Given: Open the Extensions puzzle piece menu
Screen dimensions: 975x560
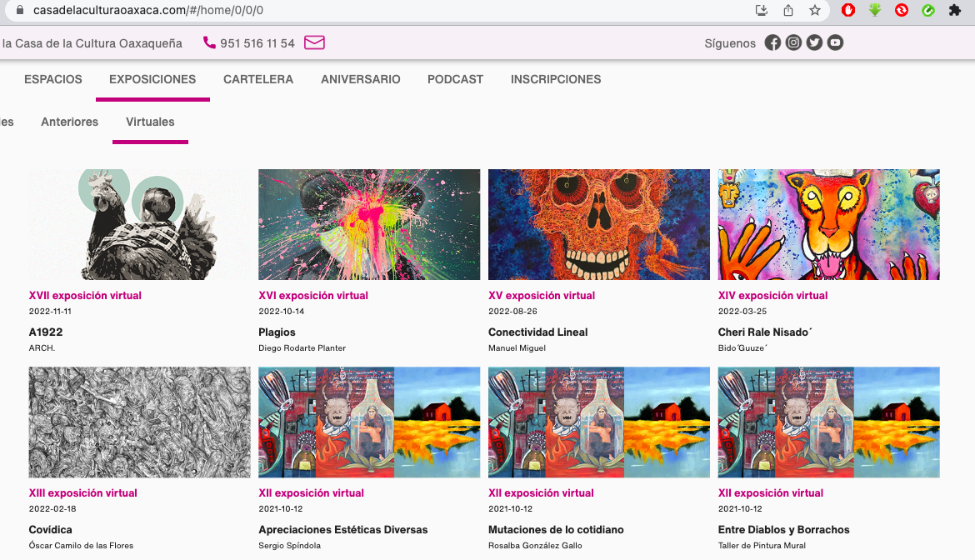Looking at the screenshot, I should [955, 11].
